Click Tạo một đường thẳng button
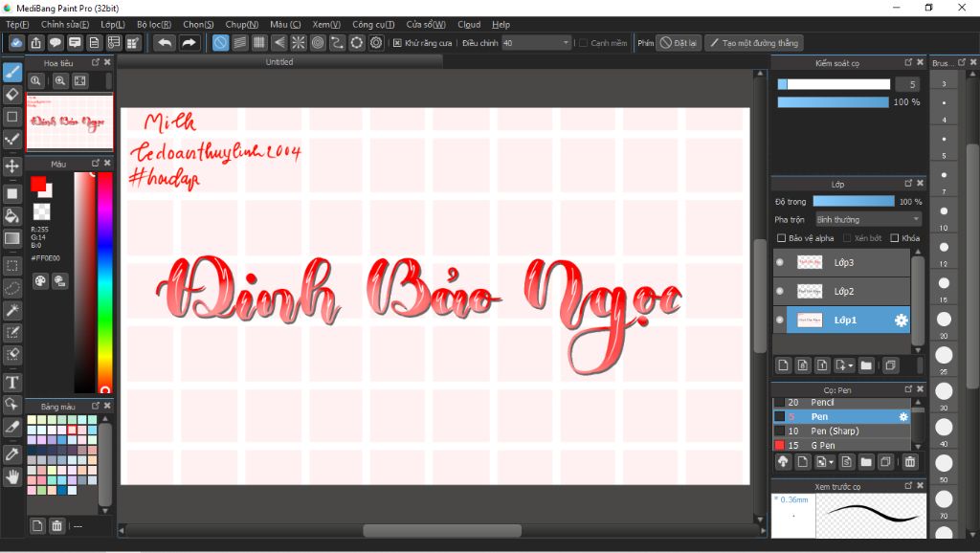The image size is (980, 553). coord(754,43)
